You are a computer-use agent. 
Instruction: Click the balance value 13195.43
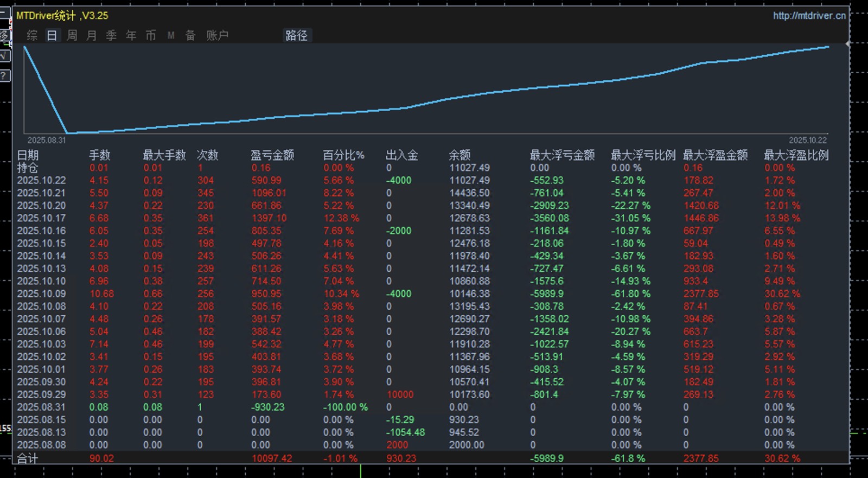pos(470,307)
